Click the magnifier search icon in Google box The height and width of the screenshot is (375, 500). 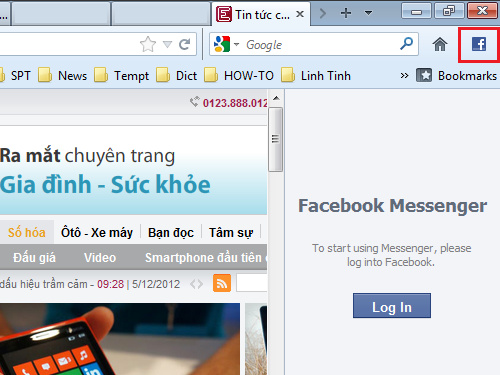(x=406, y=44)
